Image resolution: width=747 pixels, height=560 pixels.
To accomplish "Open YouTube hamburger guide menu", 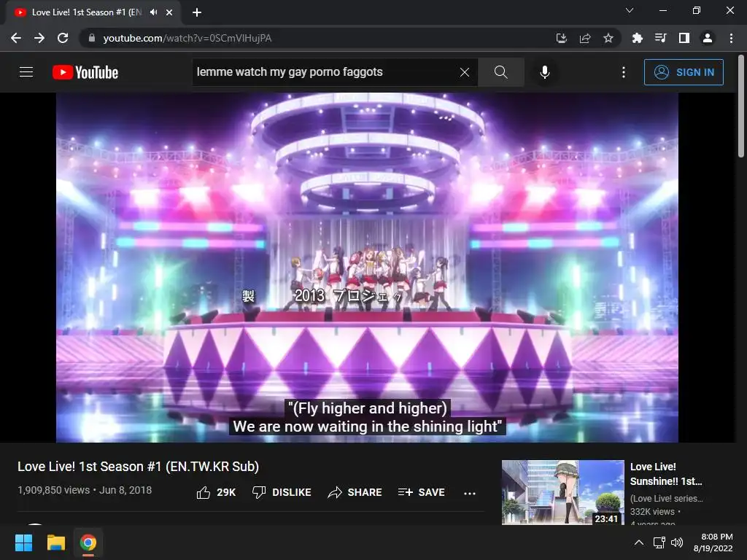I will click(x=26, y=72).
